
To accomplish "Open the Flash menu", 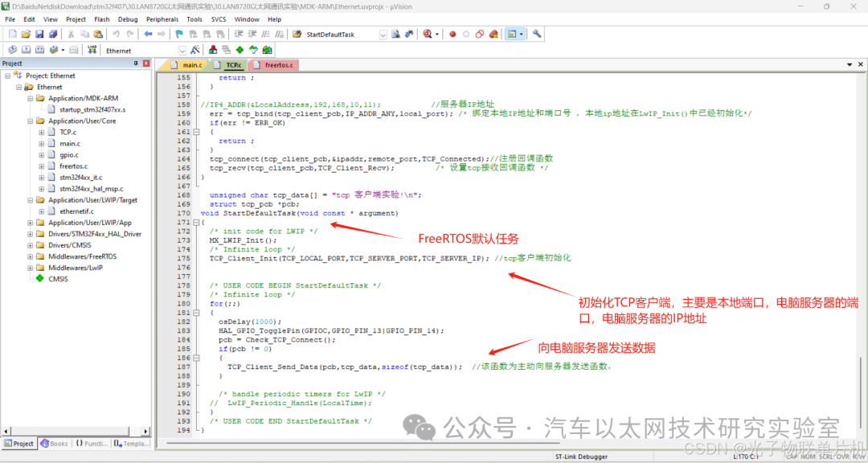I will [x=102, y=18].
